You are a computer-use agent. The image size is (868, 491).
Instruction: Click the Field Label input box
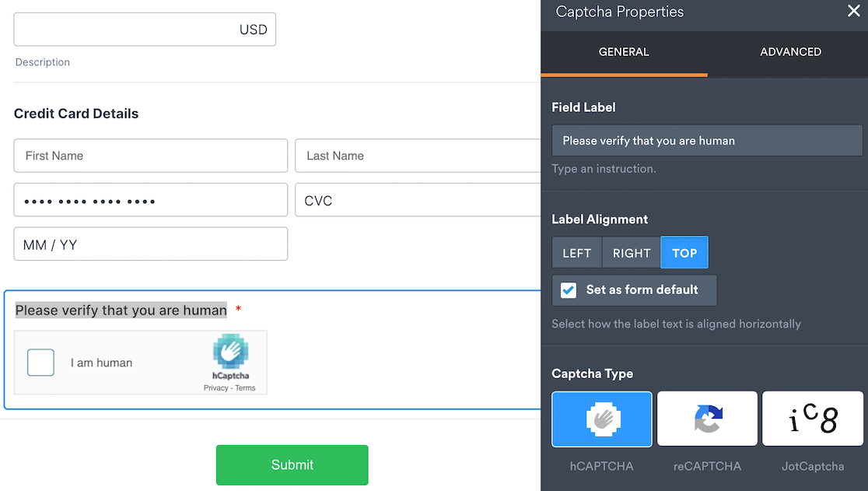(x=706, y=140)
